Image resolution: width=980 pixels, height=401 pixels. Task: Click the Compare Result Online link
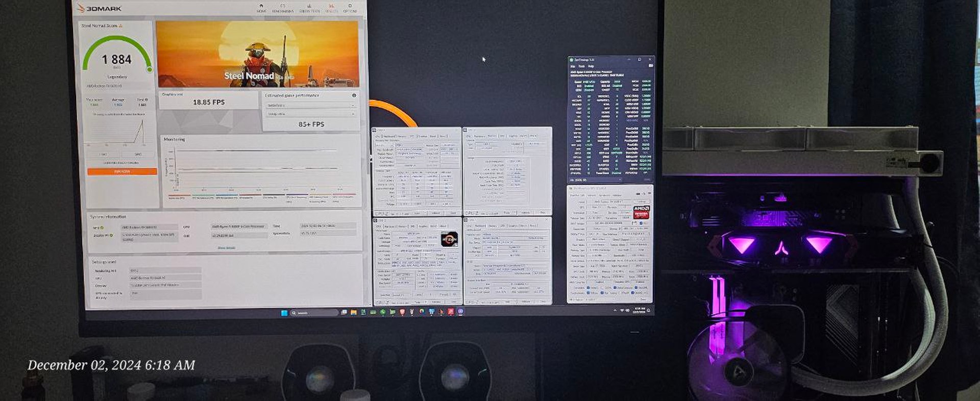(x=121, y=163)
